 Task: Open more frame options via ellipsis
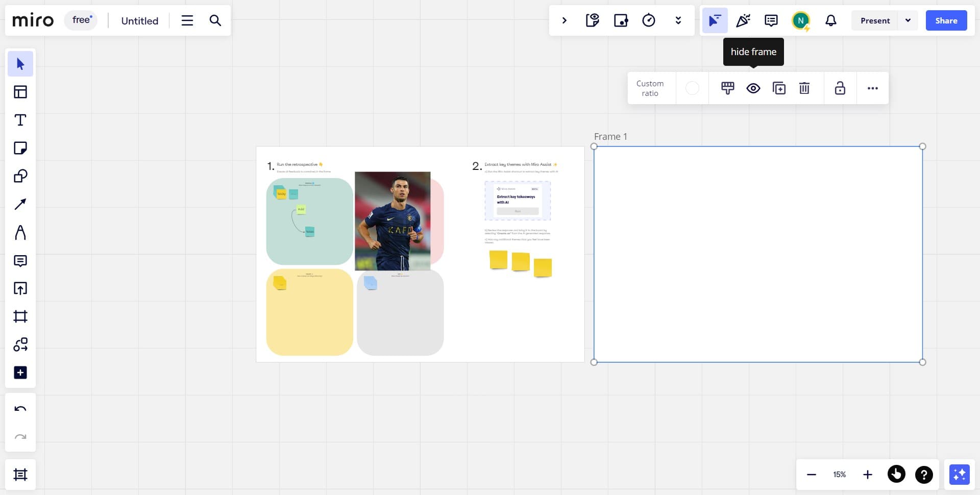click(x=872, y=88)
